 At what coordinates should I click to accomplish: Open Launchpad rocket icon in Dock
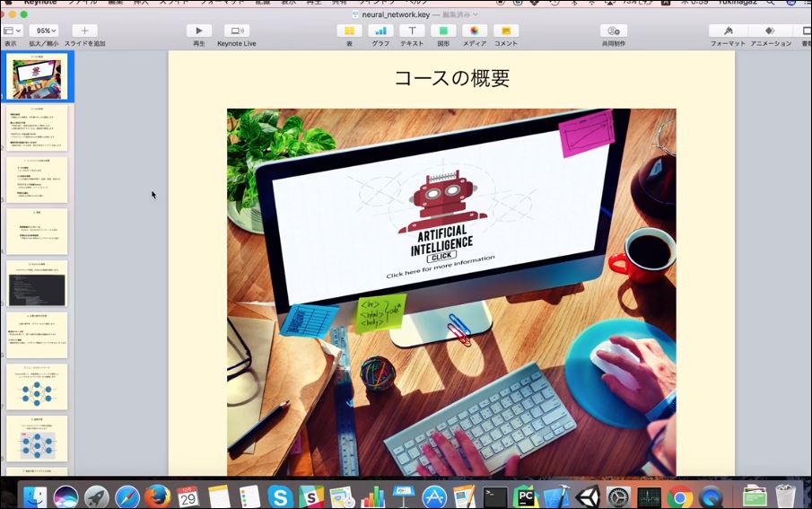97,497
